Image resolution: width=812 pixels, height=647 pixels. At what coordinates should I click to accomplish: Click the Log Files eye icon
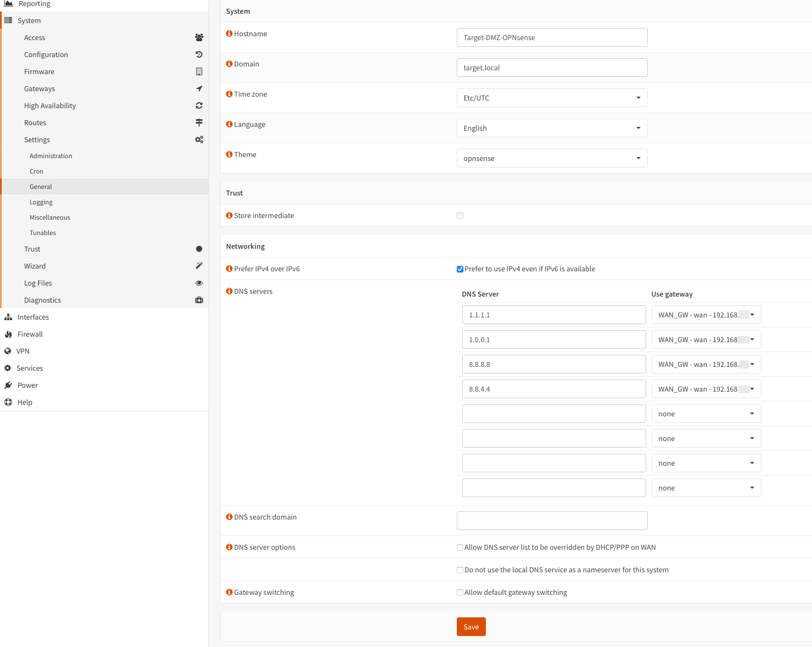(x=199, y=283)
